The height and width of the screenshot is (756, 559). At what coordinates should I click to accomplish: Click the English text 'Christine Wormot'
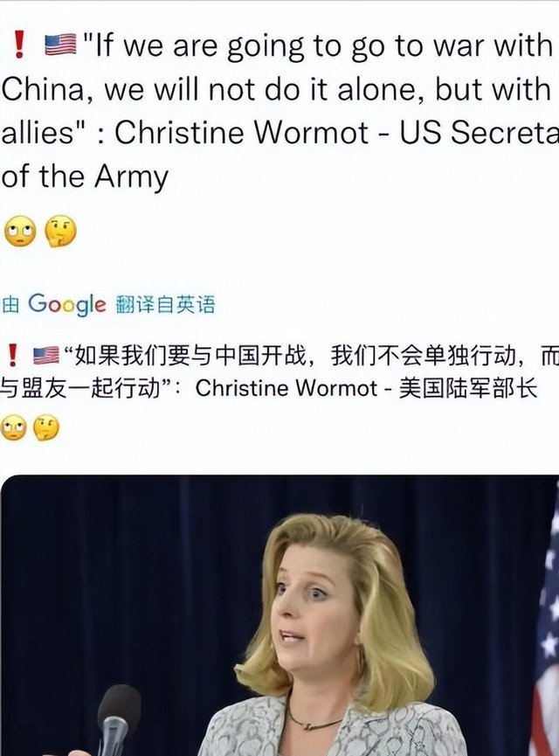pos(241,132)
